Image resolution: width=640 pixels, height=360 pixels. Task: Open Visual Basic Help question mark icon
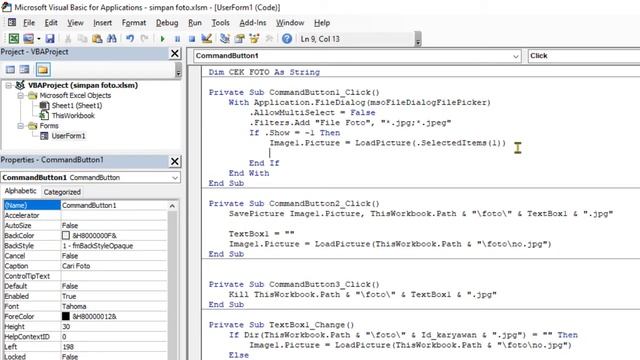287,39
